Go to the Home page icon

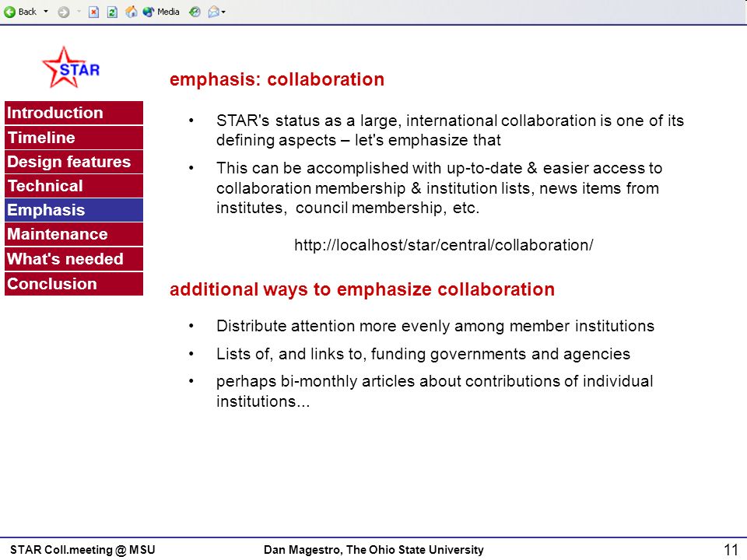[x=131, y=12]
